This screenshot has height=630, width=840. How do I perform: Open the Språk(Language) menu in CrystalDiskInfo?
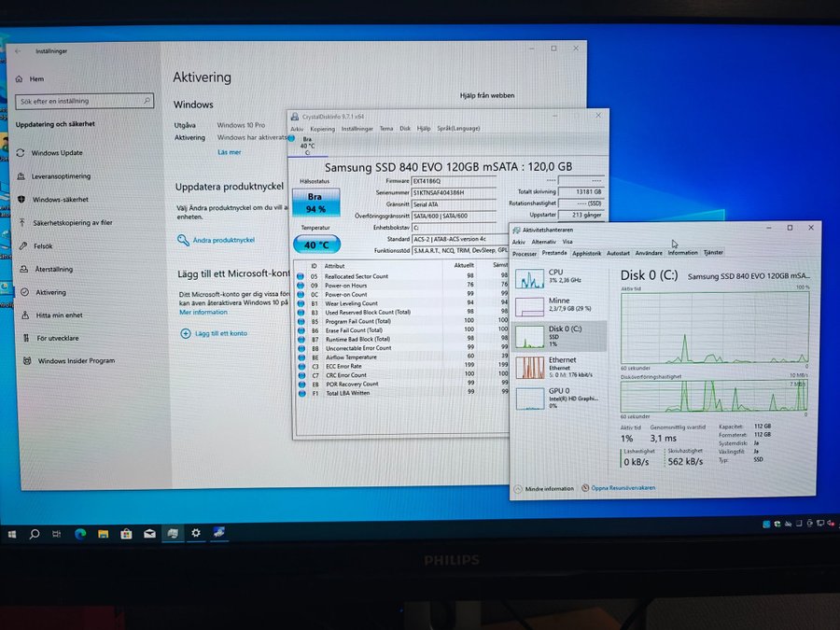click(458, 129)
